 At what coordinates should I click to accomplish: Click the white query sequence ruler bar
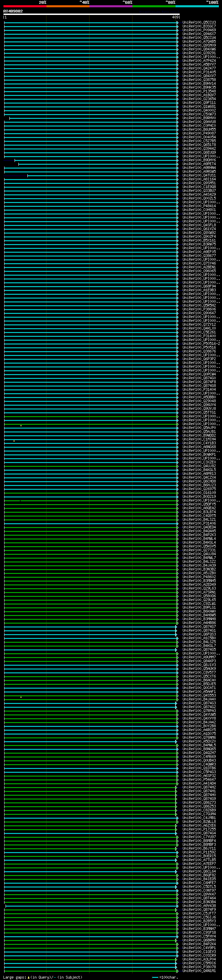click(91, 14)
